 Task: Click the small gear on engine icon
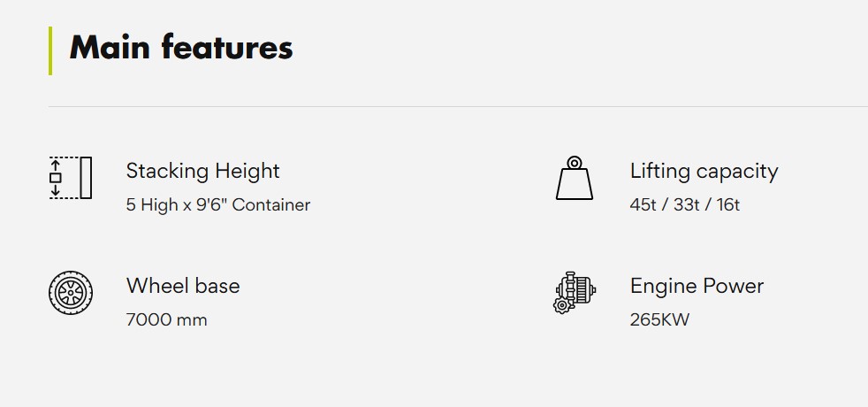pyautogui.click(x=560, y=306)
